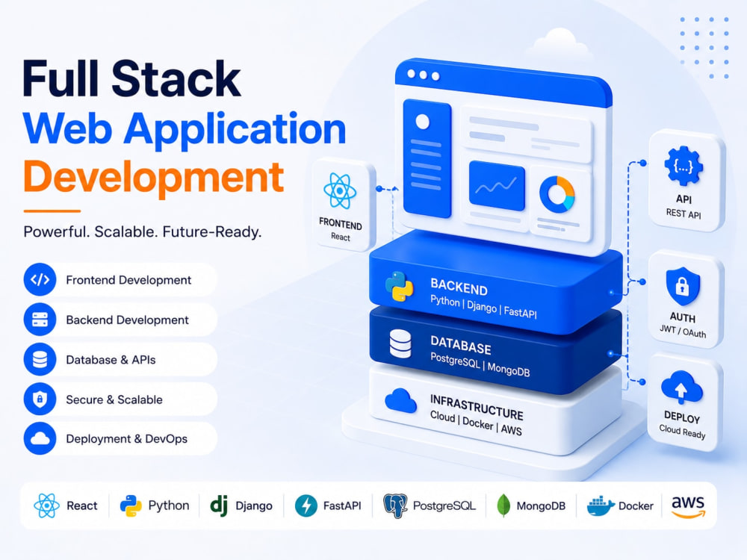Click the 'Python' word in bottom bar
The height and width of the screenshot is (560, 747).
click(x=169, y=505)
